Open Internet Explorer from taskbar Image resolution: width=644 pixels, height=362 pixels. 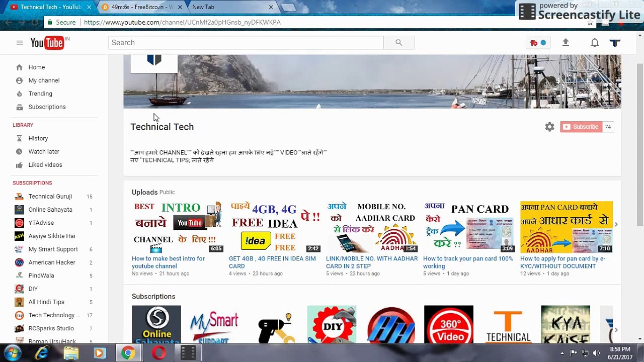point(42,353)
